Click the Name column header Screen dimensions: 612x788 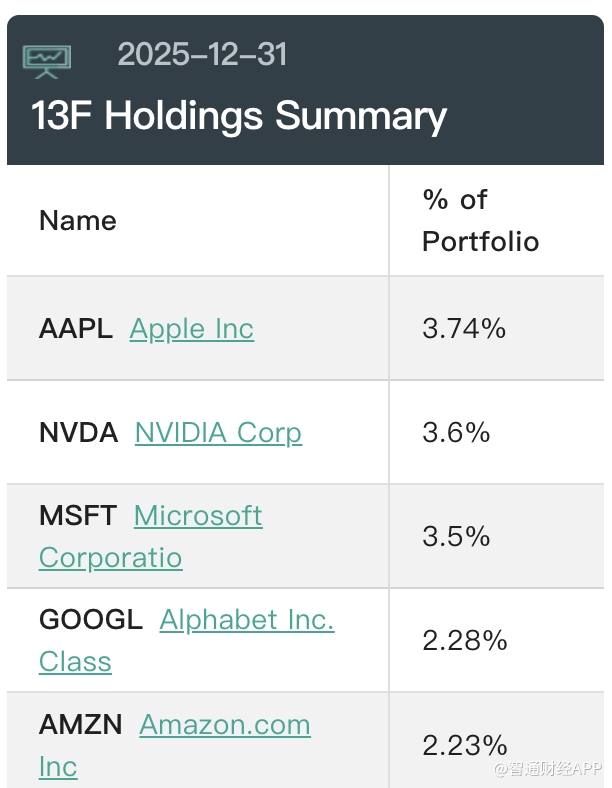78,221
